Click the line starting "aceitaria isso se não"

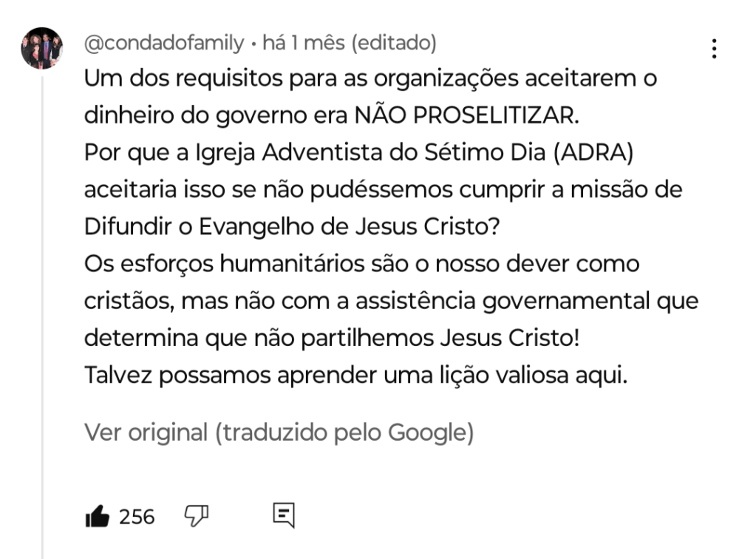coord(384,189)
